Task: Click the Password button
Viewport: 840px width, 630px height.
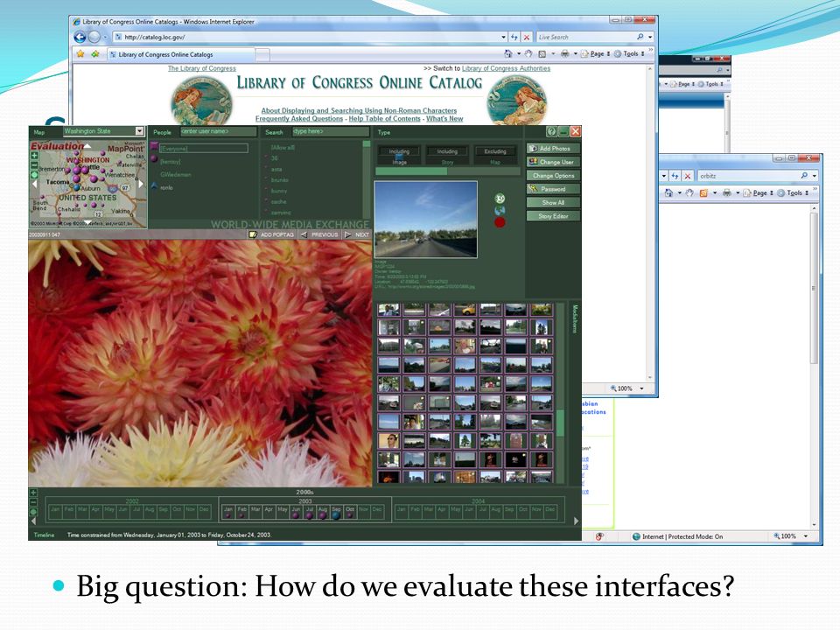Action: [x=553, y=189]
